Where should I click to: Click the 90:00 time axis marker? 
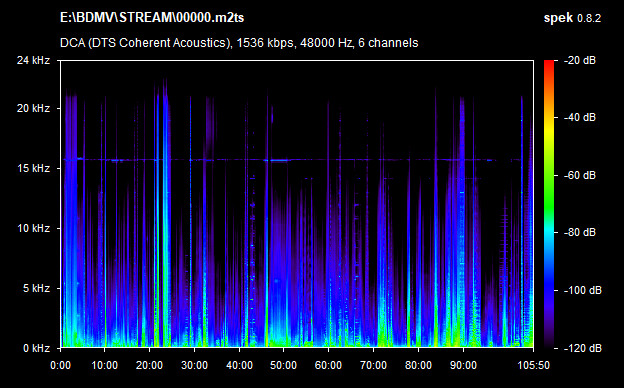pos(463,365)
